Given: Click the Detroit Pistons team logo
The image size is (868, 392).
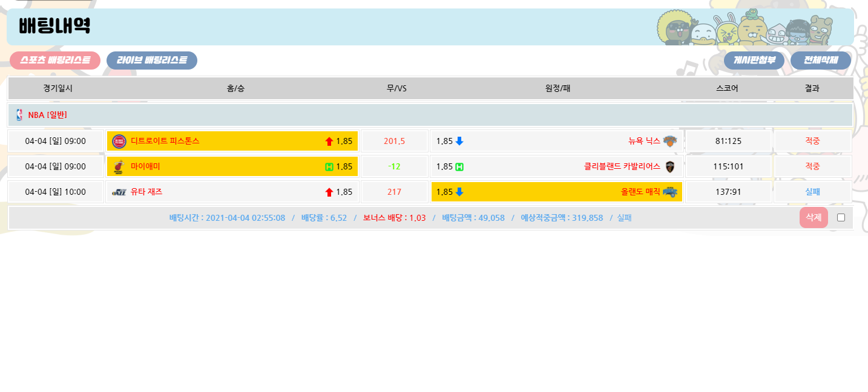Looking at the screenshot, I should point(119,142).
